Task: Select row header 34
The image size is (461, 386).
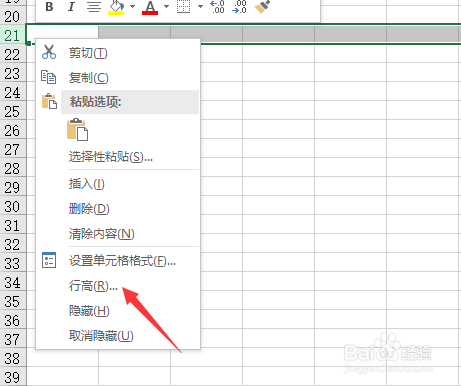Action: 13,282
